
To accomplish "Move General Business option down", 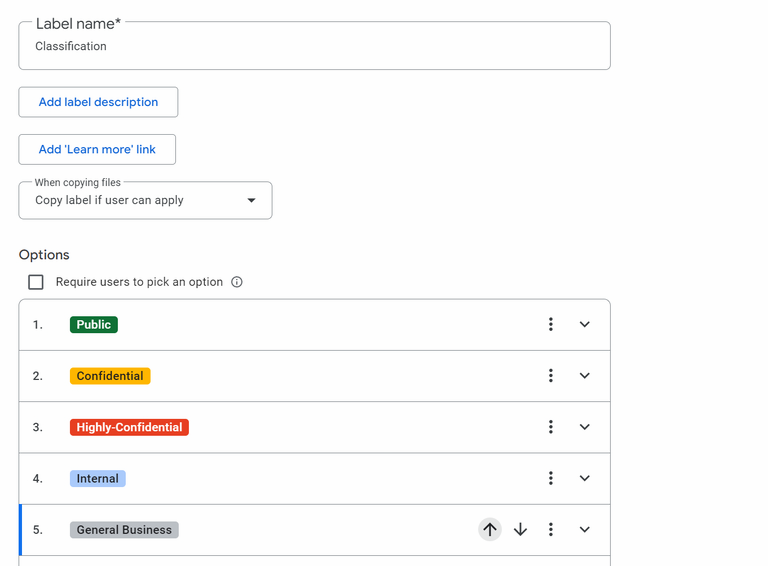I will [x=520, y=530].
